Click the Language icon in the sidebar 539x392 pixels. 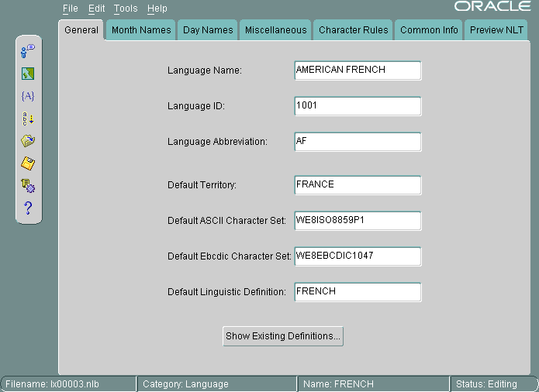(28, 51)
